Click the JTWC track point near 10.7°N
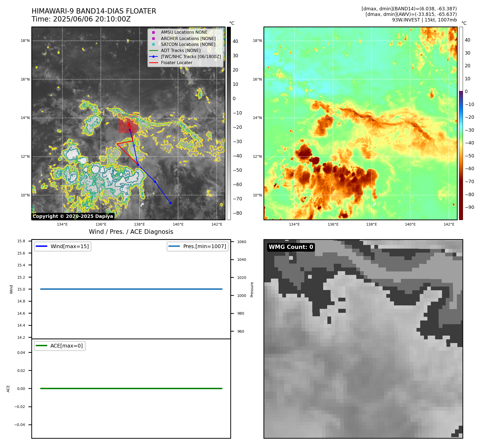 coord(155,182)
